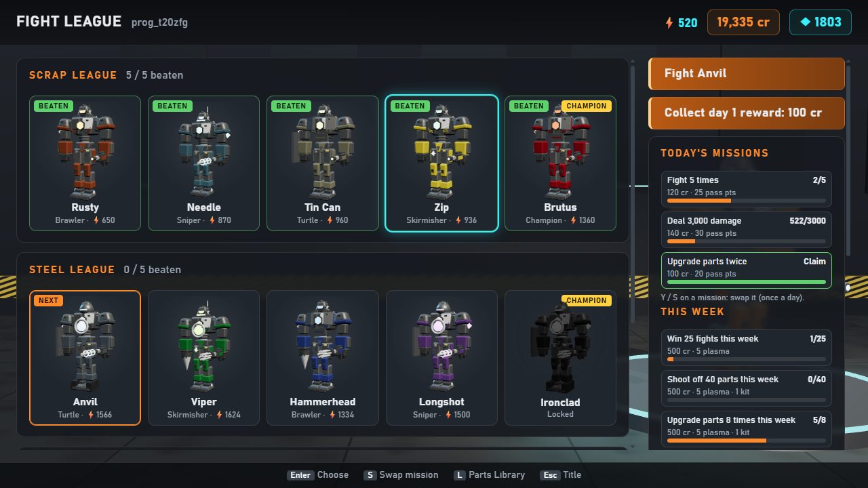Click the 5 / 5 beaten counter
This screenshot has height=488, width=868.
tap(155, 75)
